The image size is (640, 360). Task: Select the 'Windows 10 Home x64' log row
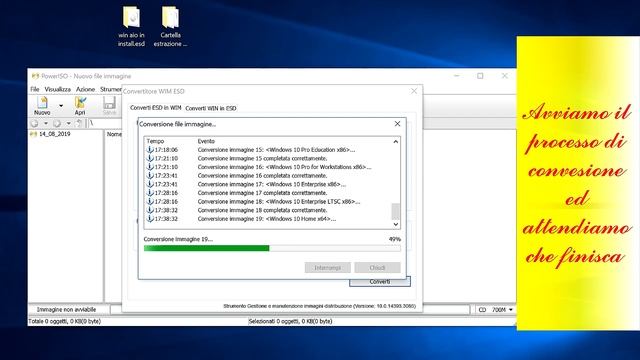click(268, 219)
